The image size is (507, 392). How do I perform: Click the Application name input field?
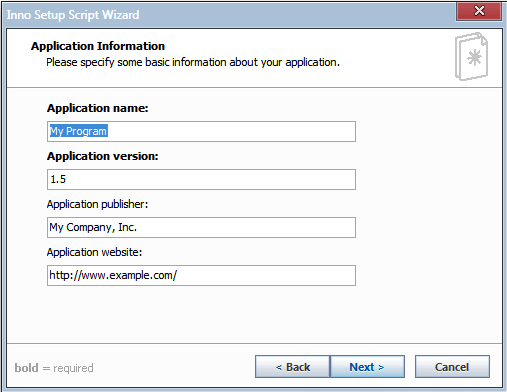[201, 131]
